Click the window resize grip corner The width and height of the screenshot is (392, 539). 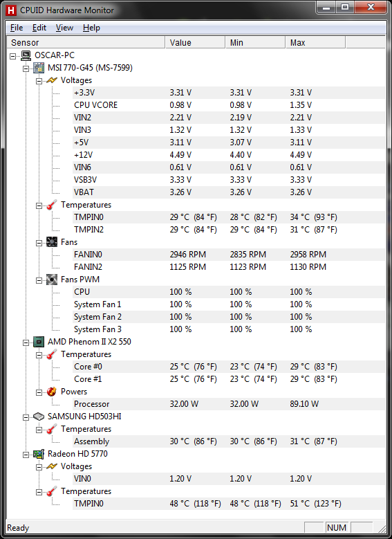[x=381, y=529]
